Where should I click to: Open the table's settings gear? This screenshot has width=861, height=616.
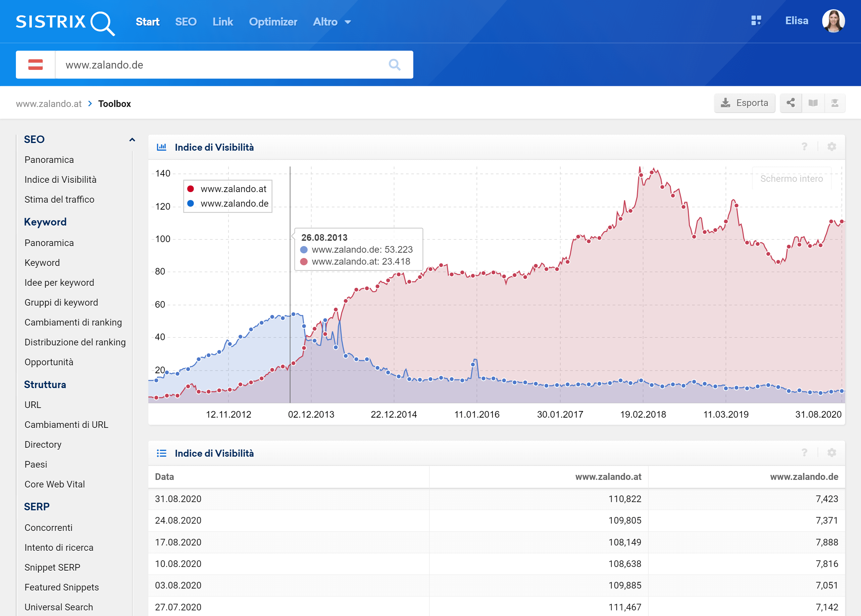coord(832,452)
